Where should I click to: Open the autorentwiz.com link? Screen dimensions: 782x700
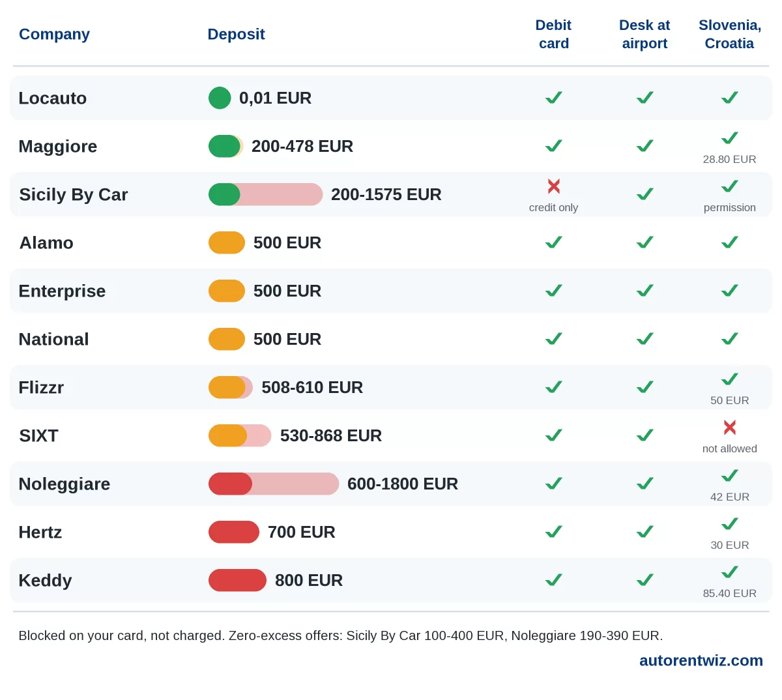tap(701, 660)
